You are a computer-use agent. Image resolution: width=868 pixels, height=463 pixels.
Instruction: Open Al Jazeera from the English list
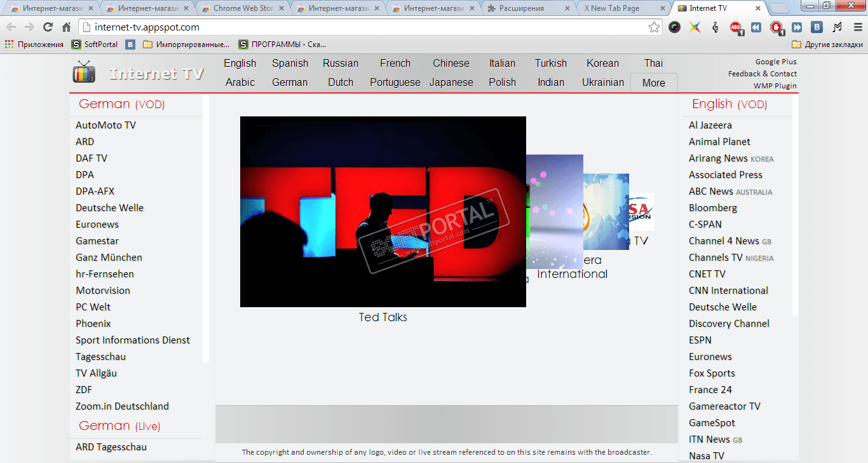click(x=710, y=125)
